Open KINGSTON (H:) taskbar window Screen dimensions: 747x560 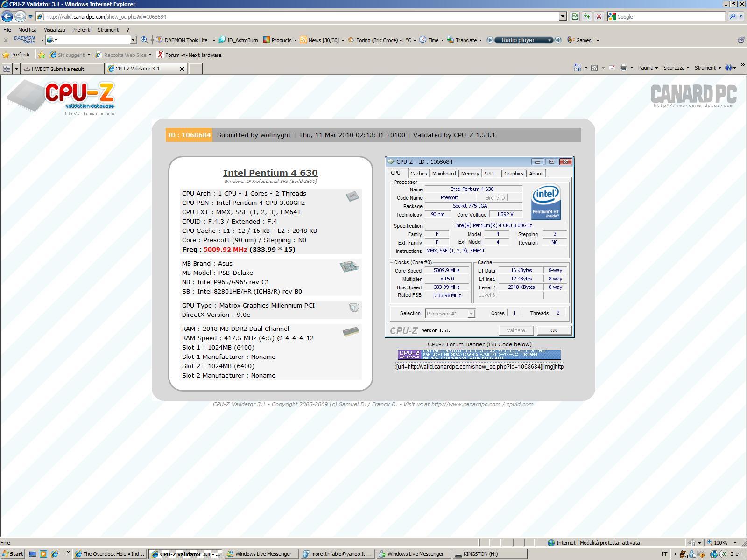click(490, 554)
